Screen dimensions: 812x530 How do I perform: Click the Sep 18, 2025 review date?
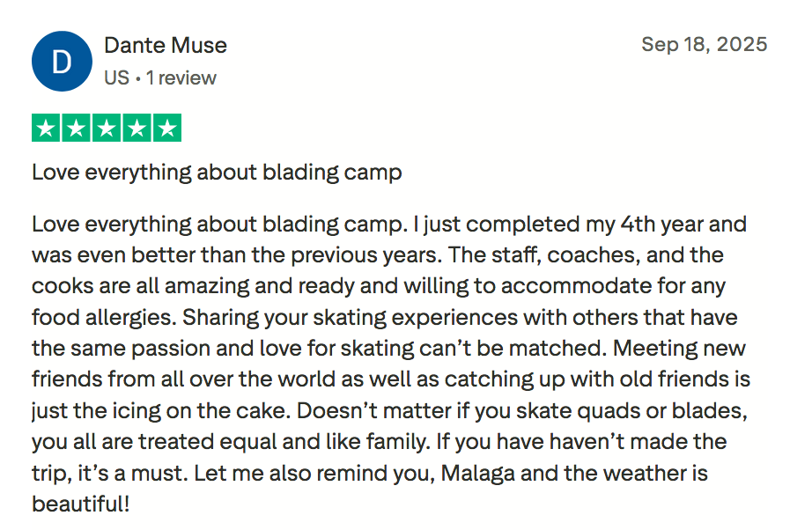tap(704, 44)
